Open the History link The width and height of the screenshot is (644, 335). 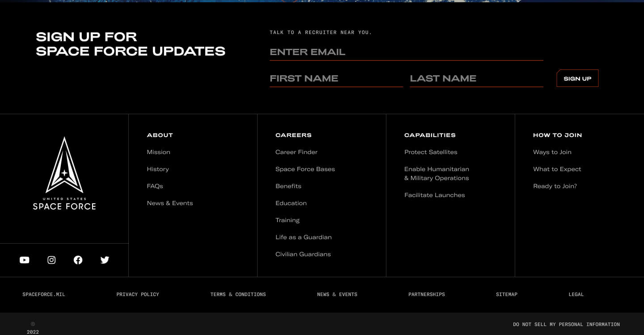point(158,169)
